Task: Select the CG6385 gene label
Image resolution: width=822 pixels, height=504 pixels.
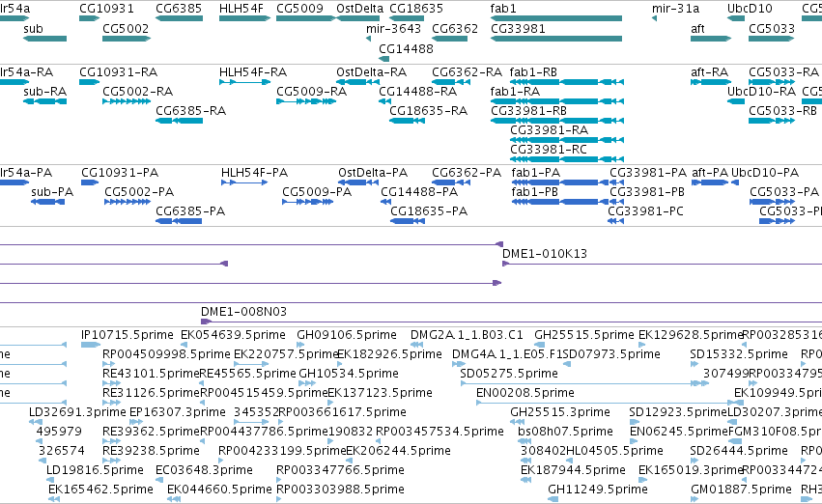Action: (179, 9)
